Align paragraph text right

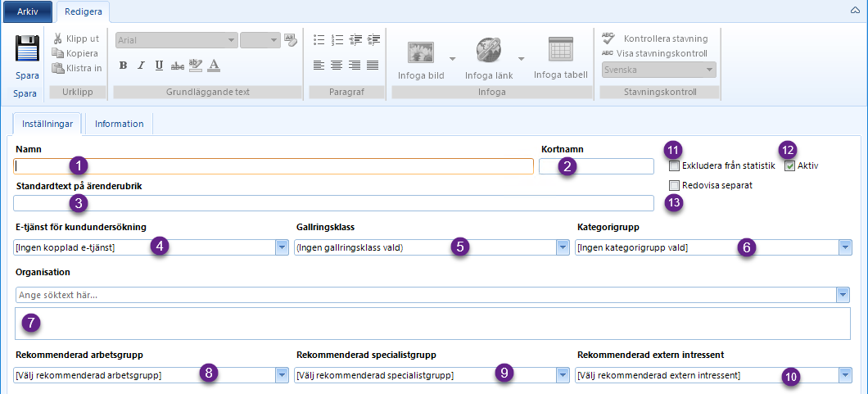(x=355, y=66)
